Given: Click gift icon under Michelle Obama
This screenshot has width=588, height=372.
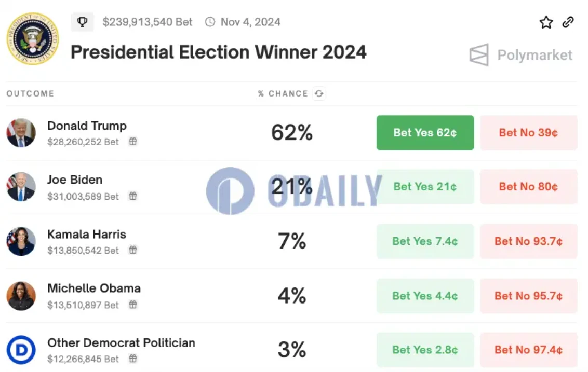Looking at the screenshot, I should pyautogui.click(x=133, y=305).
